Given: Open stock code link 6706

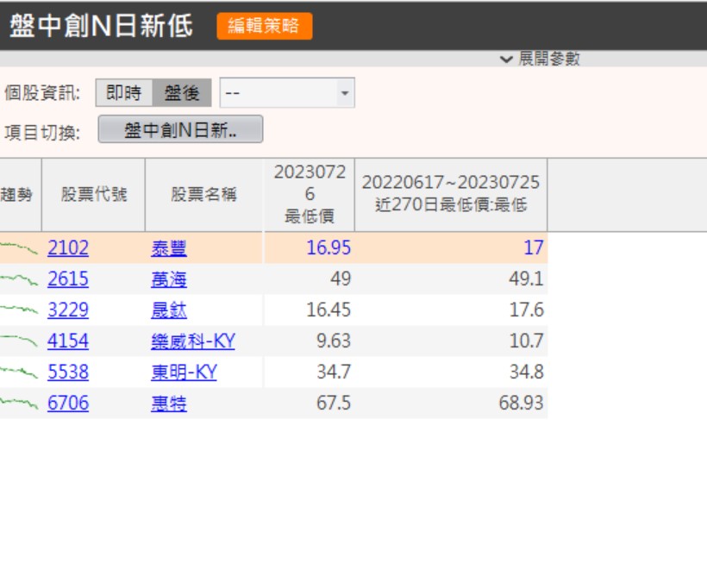Looking at the screenshot, I should tap(68, 403).
